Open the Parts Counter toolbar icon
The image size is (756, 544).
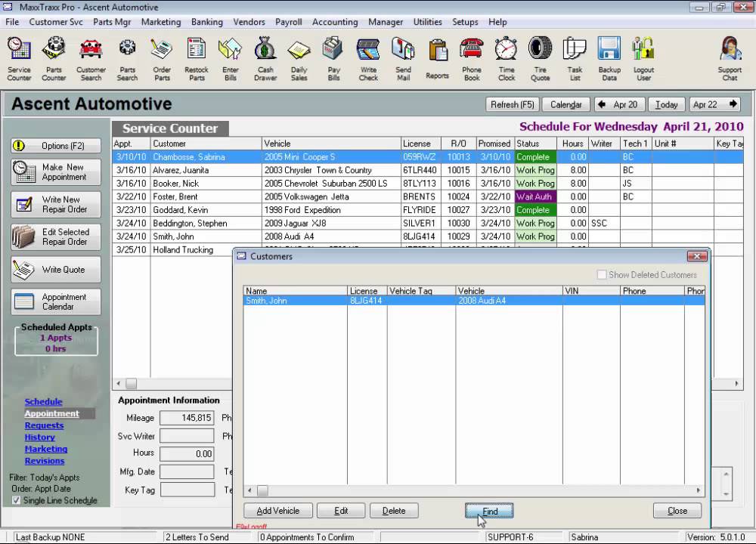point(54,59)
